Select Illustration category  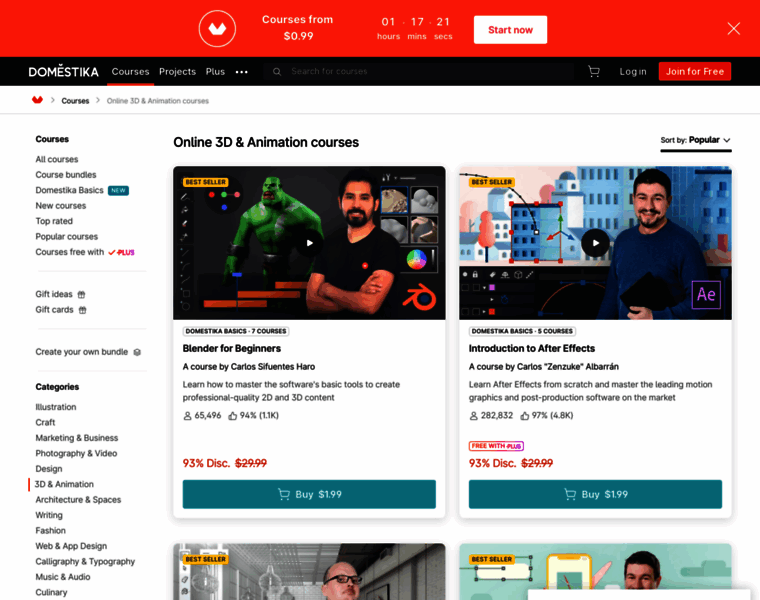56,407
